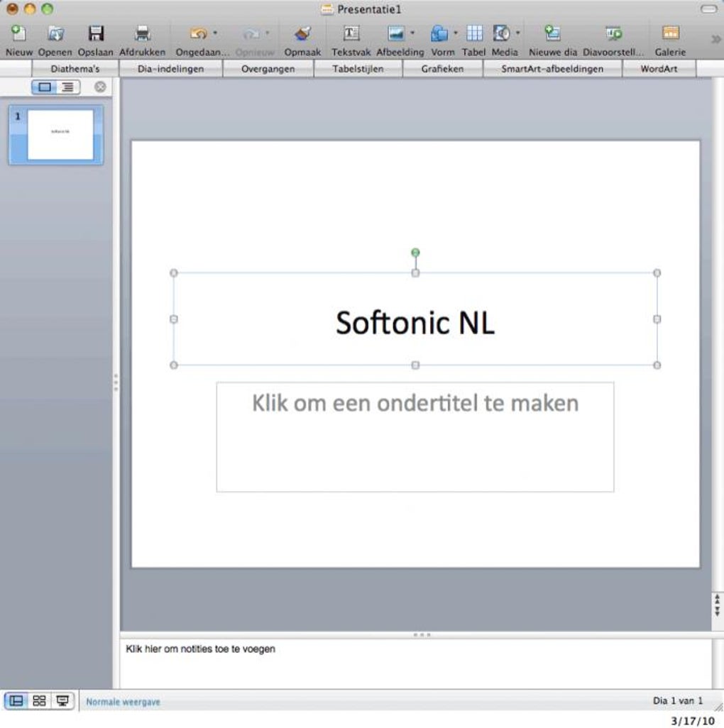Click the sidebar divider grip
Image resolution: width=724 pixels, height=728 pixels.
click(x=116, y=382)
